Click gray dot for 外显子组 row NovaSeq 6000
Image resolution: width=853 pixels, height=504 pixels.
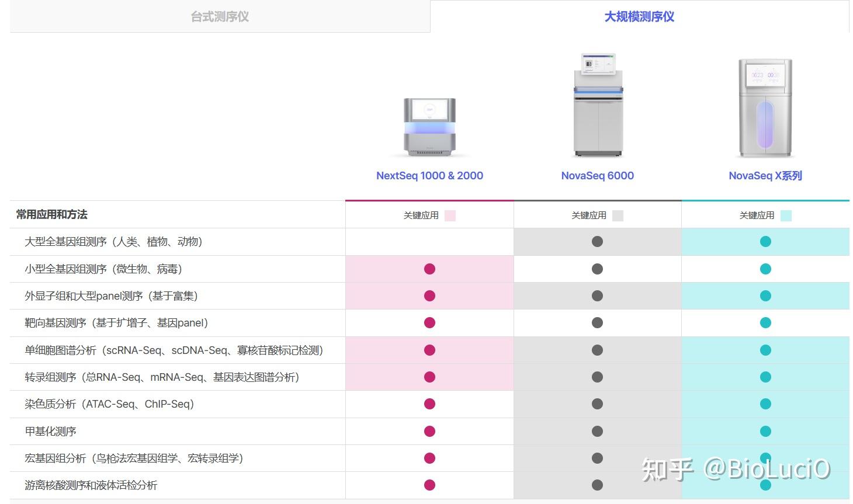[597, 296]
